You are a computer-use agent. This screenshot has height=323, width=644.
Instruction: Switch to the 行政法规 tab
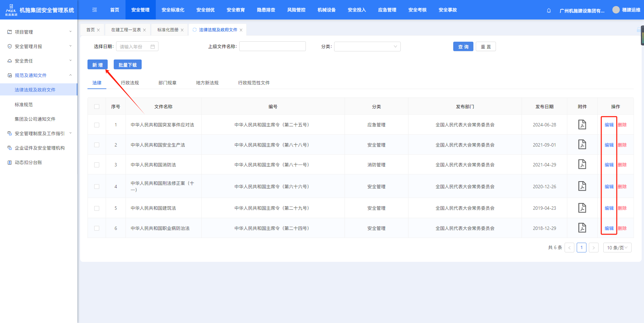click(130, 83)
